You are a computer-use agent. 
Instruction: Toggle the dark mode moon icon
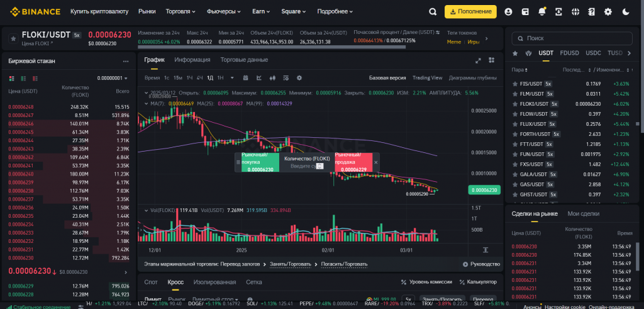(626, 12)
